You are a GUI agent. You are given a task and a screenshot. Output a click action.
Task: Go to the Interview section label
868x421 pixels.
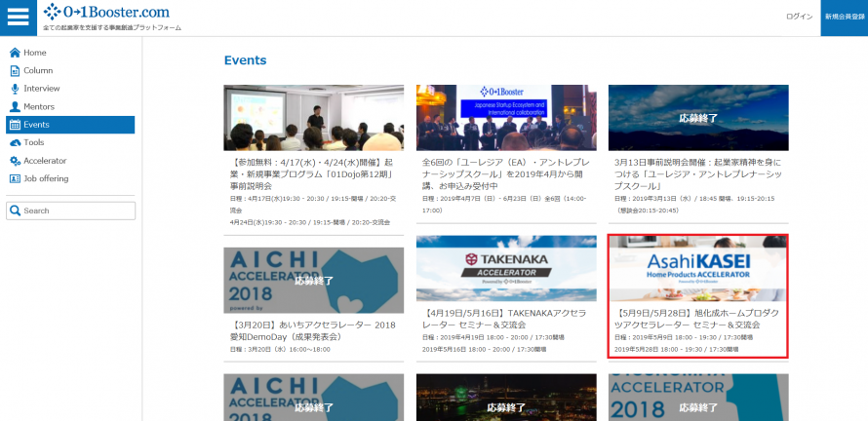coord(42,89)
